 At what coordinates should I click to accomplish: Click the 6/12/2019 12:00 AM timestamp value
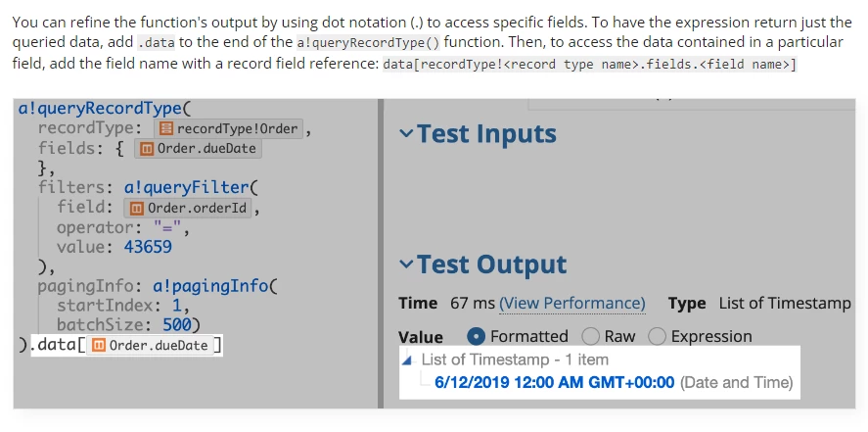tap(555, 383)
